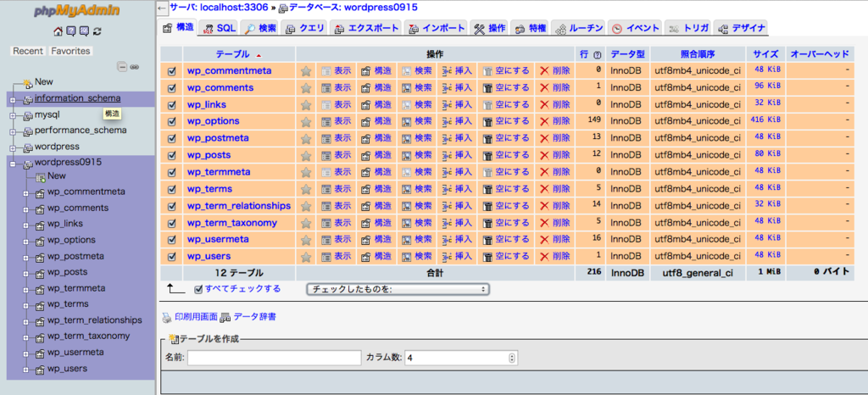Collapse the wordpress0915 database node

point(12,164)
